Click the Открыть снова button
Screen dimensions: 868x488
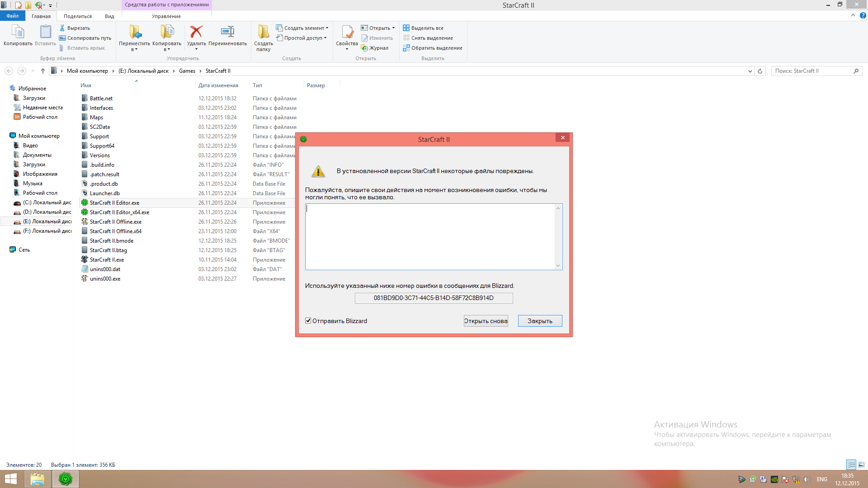(x=486, y=321)
